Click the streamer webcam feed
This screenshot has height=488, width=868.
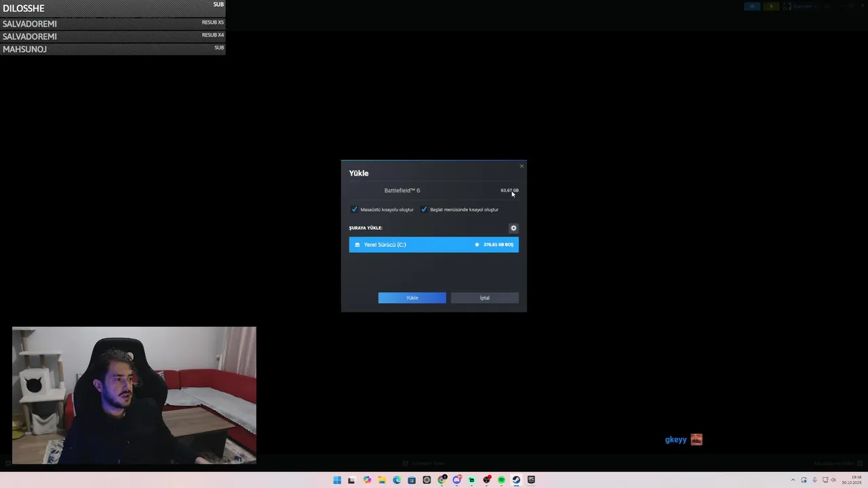(134, 396)
